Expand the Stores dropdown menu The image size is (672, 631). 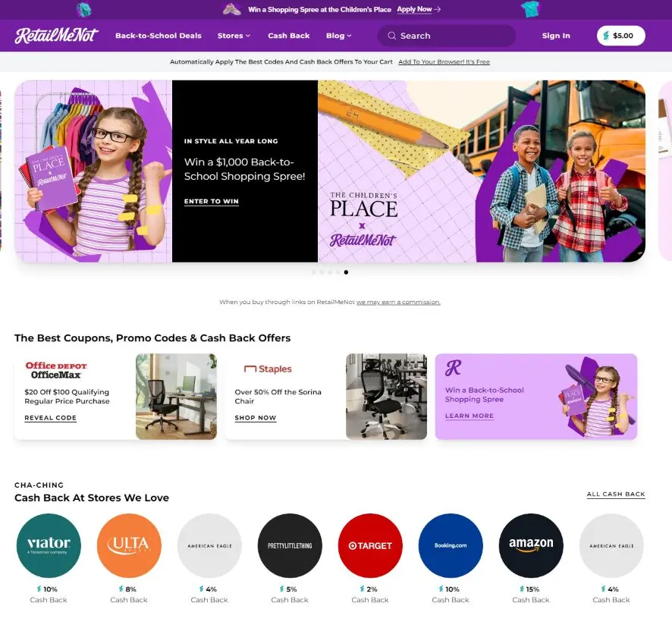pyautogui.click(x=233, y=35)
